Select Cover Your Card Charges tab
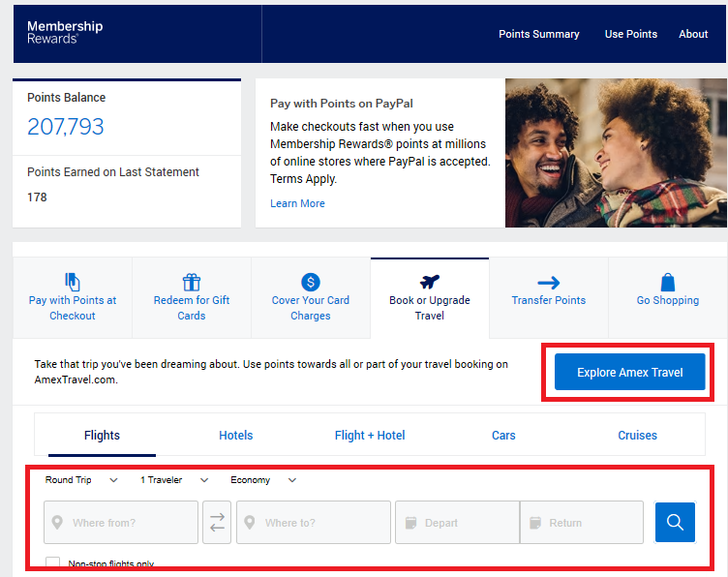The width and height of the screenshot is (728, 577). tap(311, 298)
